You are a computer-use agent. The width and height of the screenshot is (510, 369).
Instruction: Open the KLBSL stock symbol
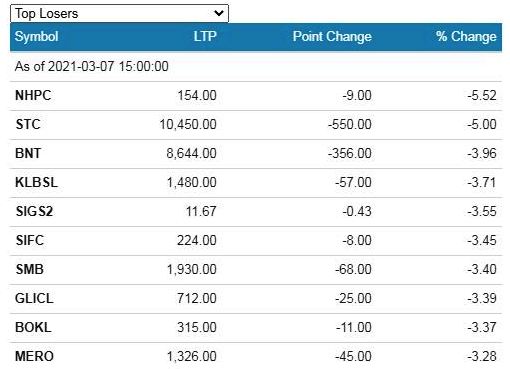click(36, 182)
